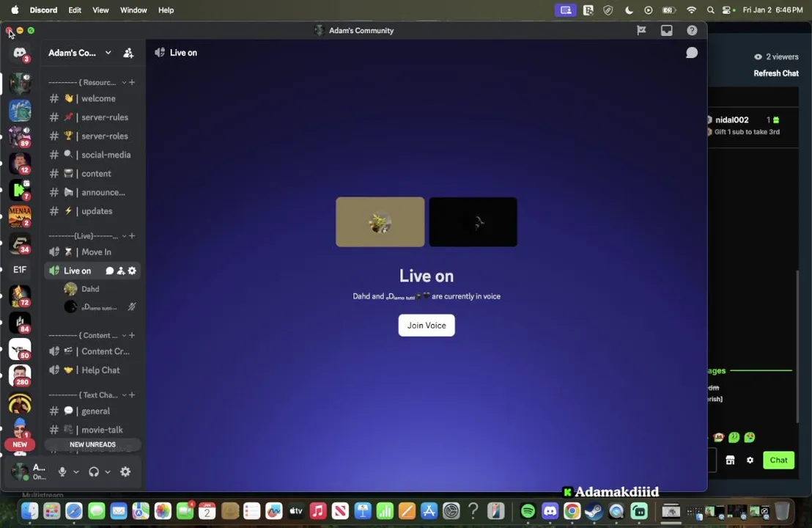The image size is (812, 528).
Task: Click user Dahd in Live on channel
Action: coord(91,289)
